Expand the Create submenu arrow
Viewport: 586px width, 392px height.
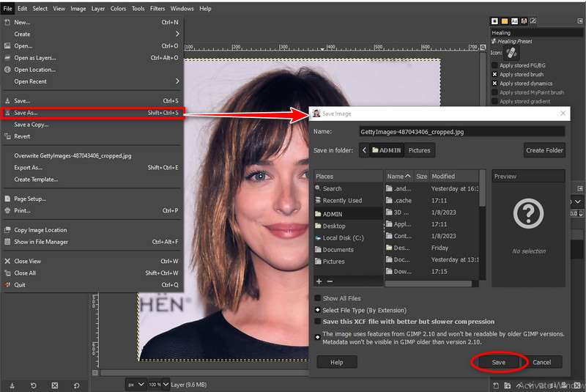[x=177, y=34]
